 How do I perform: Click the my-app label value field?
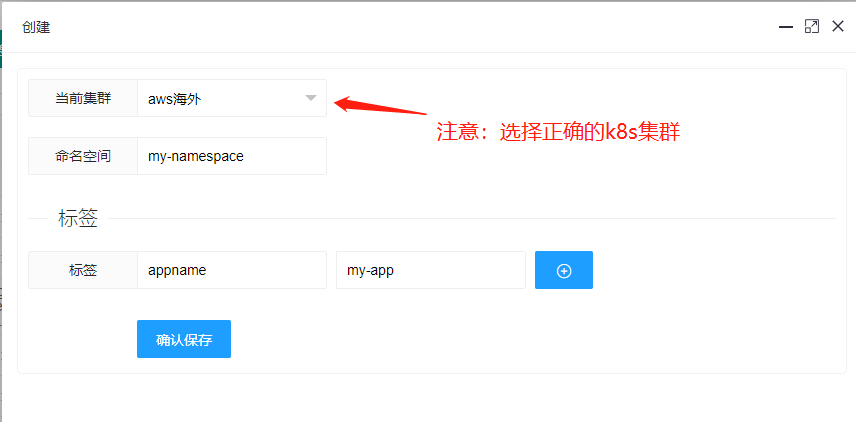point(431,270)
